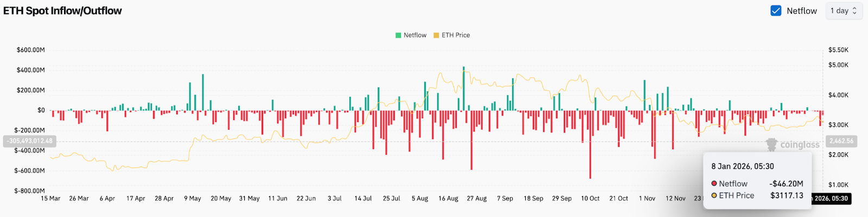Click the yellow ETH Price legend swatch

click(x=436, y=35)
